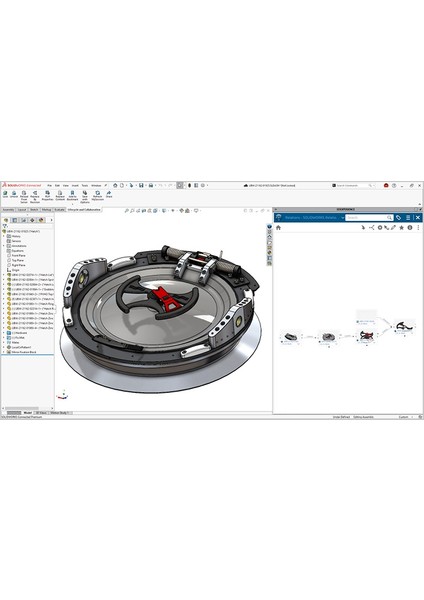The width and height of the screenshot is (424, 600).
Task: Click the View Settings monitor icon
Action: click(196, 211)
